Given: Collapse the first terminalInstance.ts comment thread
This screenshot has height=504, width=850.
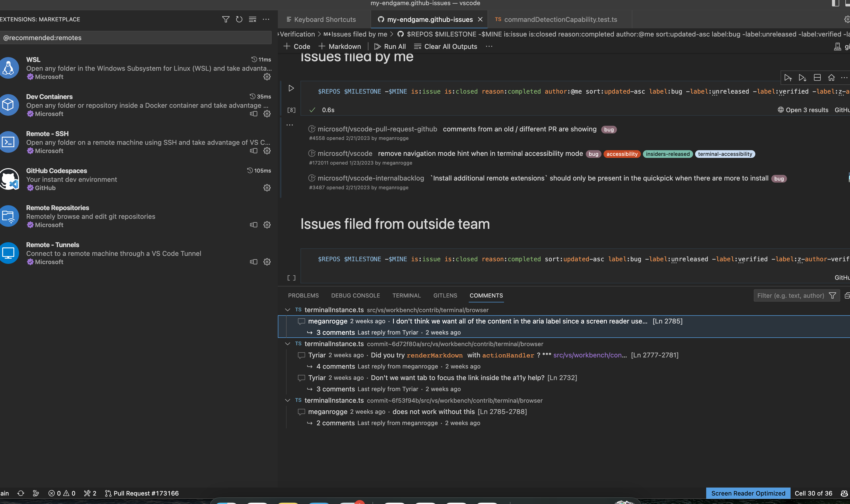Looking at the screenshot, I should click(x=288, y=310).
